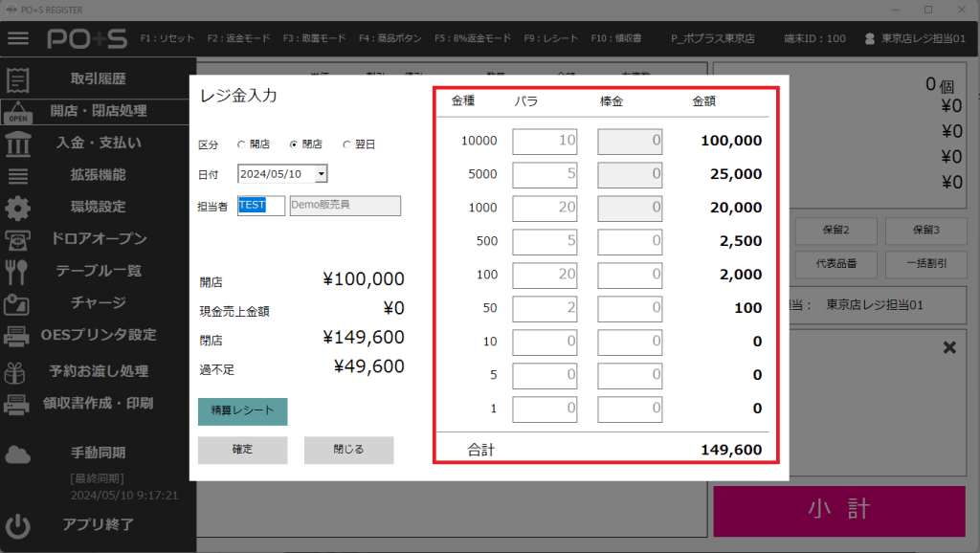Click the 担当者 TEST code field
Viewport: 980px width, 553px height.
pos(260,206)
